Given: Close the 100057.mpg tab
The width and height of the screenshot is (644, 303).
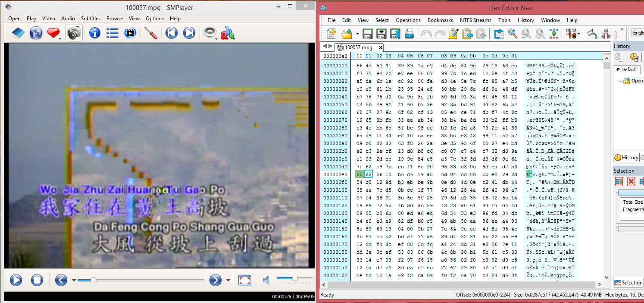Looking at the screenshot, I should [x=381, y=47].
